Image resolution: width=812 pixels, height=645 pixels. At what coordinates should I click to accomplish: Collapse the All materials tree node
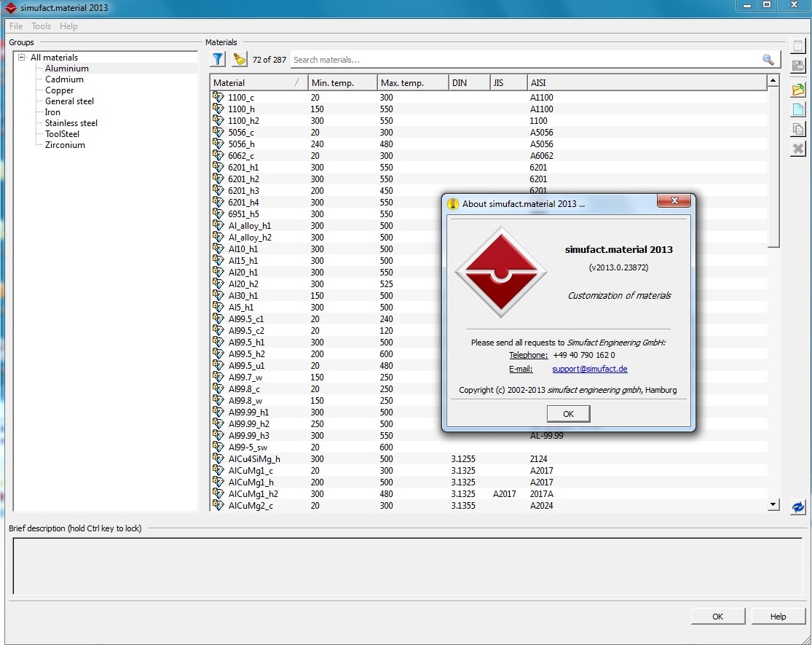pyautogui.click(x=22, y=57)
